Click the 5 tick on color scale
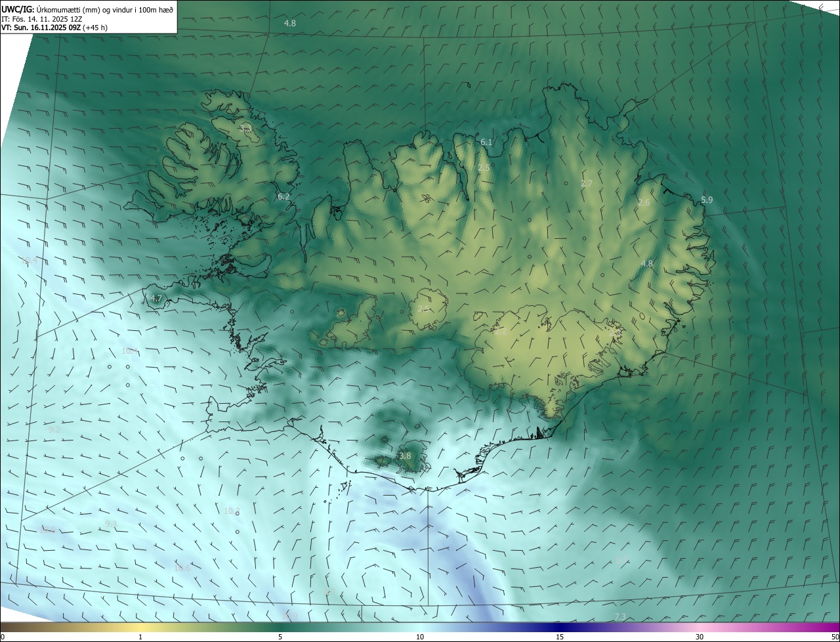This screenshot has width=840, height=642. (280, 637)
